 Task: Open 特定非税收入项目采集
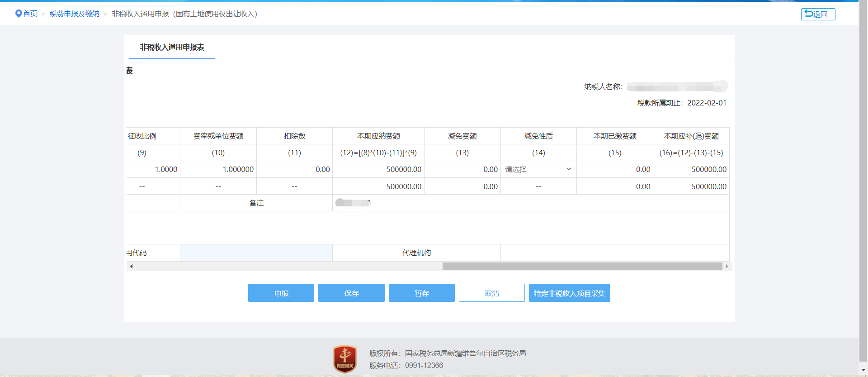click(570, 293)
